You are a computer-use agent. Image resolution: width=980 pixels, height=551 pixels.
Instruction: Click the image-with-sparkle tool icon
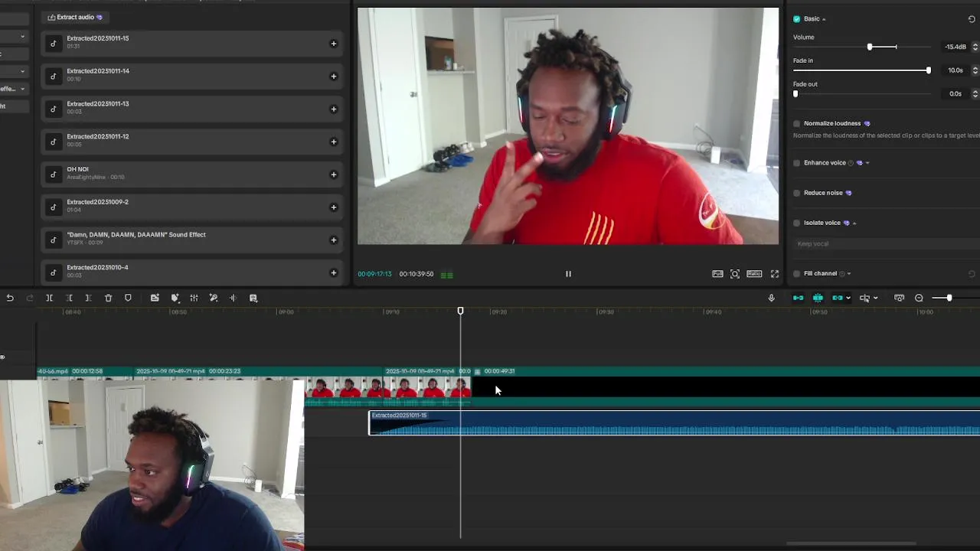(x=155, y=298)
